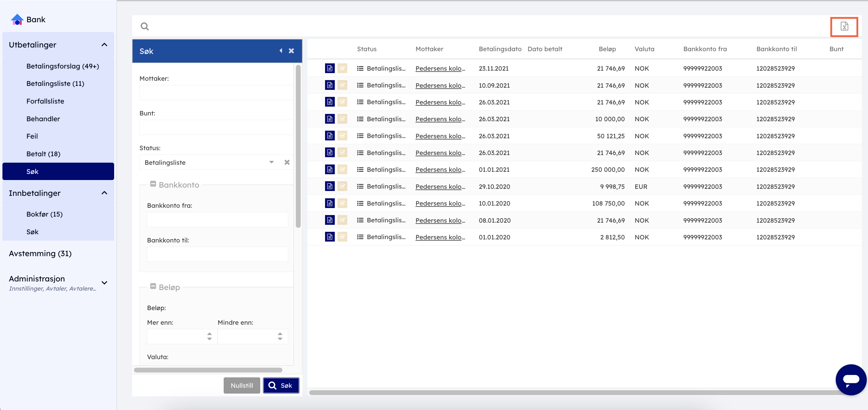
Task: Go to Avstemming (31) in the sidebar
Action: (40, 253)
